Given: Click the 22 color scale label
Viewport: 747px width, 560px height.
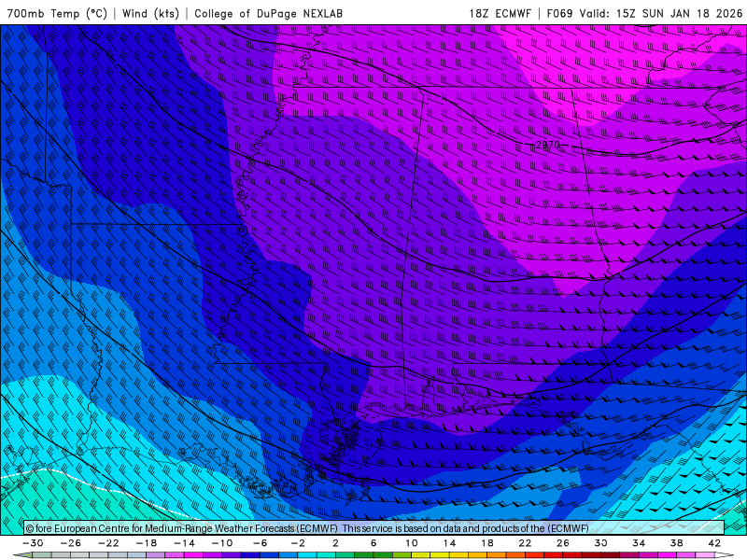Looking at the screenshot, I should point(525,543).
